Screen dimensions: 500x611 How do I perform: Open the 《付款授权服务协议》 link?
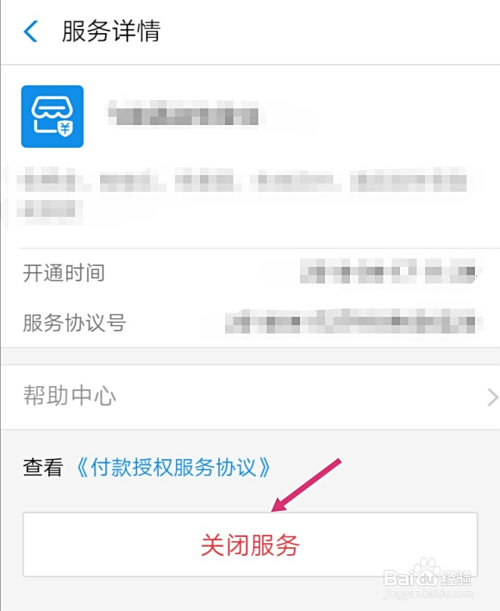[173, 467]
